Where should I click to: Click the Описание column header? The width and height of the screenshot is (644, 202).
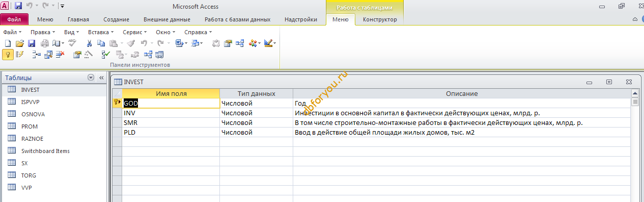click(462, 94)
